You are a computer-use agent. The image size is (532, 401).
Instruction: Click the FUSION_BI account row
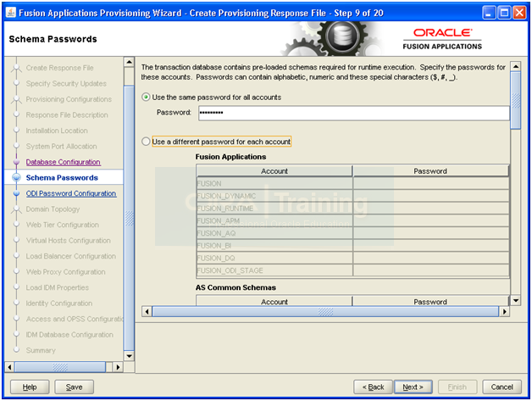coord(352,246)
